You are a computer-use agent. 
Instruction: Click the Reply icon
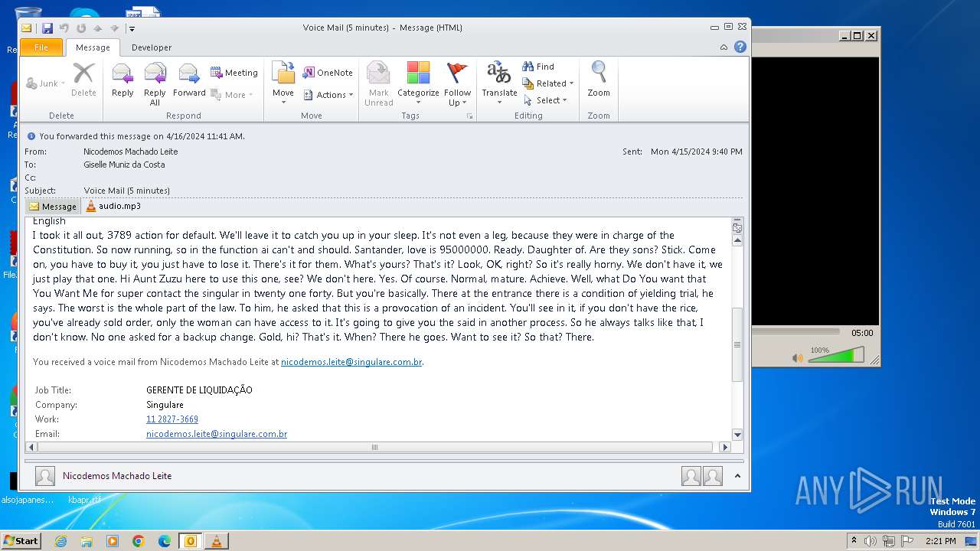[x=122, y=80]
